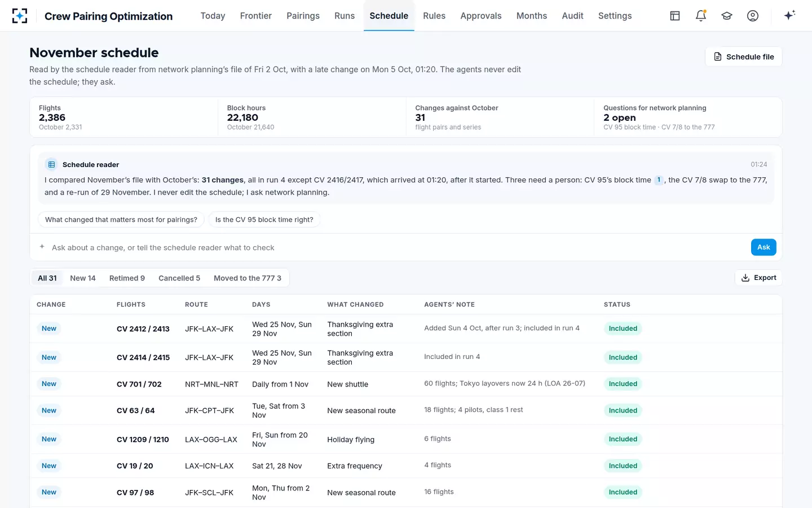The image size is (812, 508).
Task: Ask if the CV 95 block time is right
Action: click(264, 220)
